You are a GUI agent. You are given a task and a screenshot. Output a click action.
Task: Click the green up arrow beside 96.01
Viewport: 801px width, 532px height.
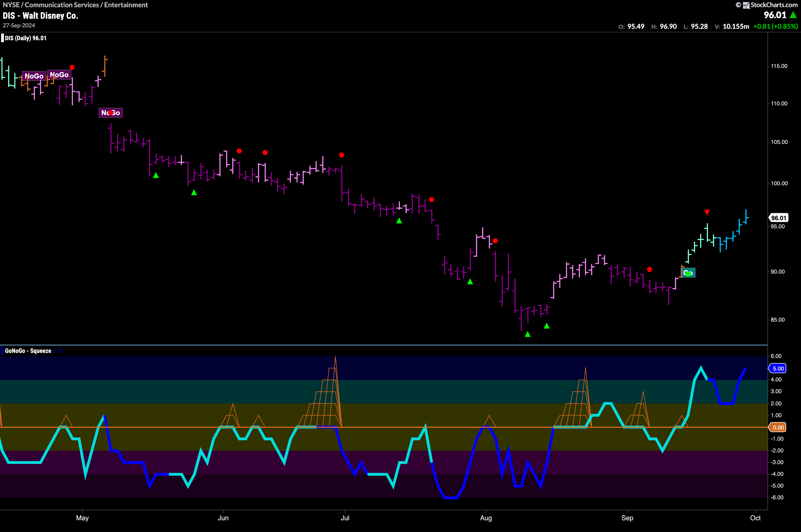793,15
